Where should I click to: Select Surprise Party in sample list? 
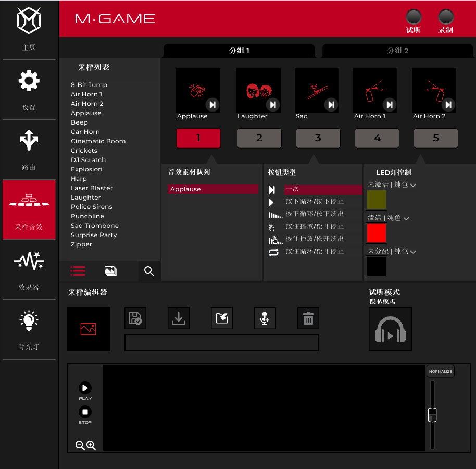[x=94, y=235]
